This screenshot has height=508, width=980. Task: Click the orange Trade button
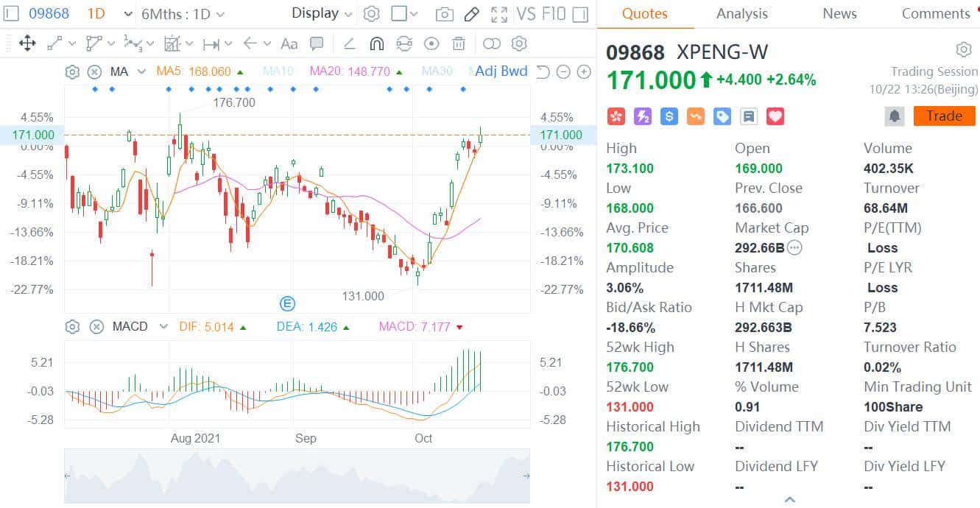pyautogui.click(x=945, y=116)
